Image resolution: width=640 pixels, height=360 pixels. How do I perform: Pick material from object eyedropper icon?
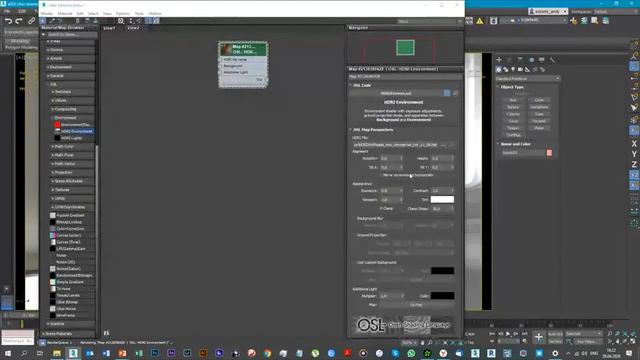(52, 21)
